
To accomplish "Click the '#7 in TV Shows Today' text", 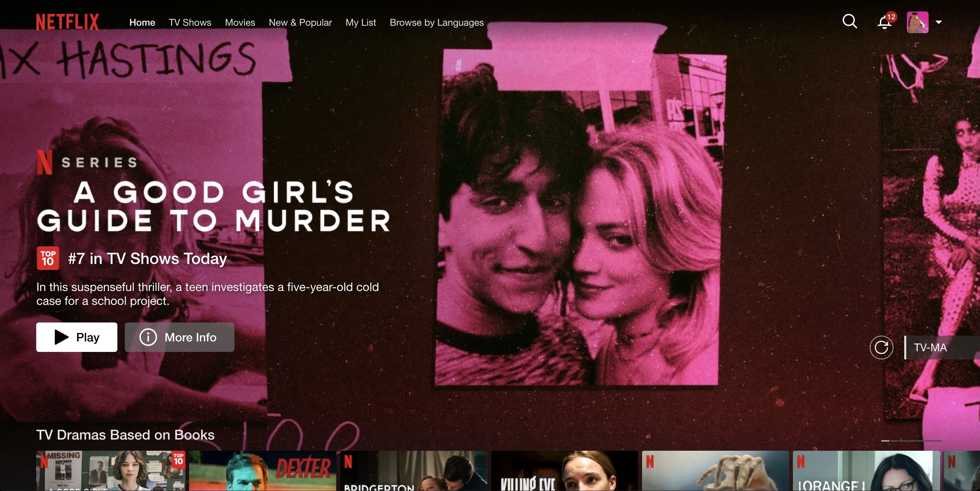I will [147, 259].
